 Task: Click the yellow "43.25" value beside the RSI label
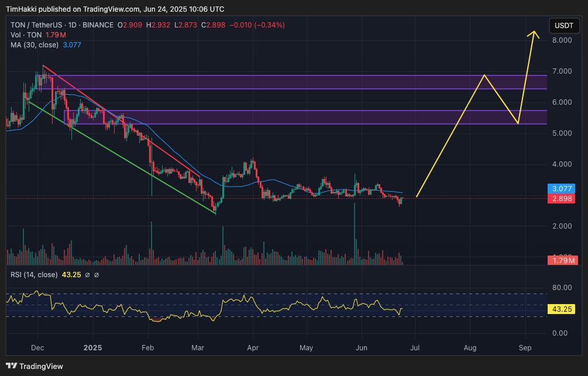(71, 275)
